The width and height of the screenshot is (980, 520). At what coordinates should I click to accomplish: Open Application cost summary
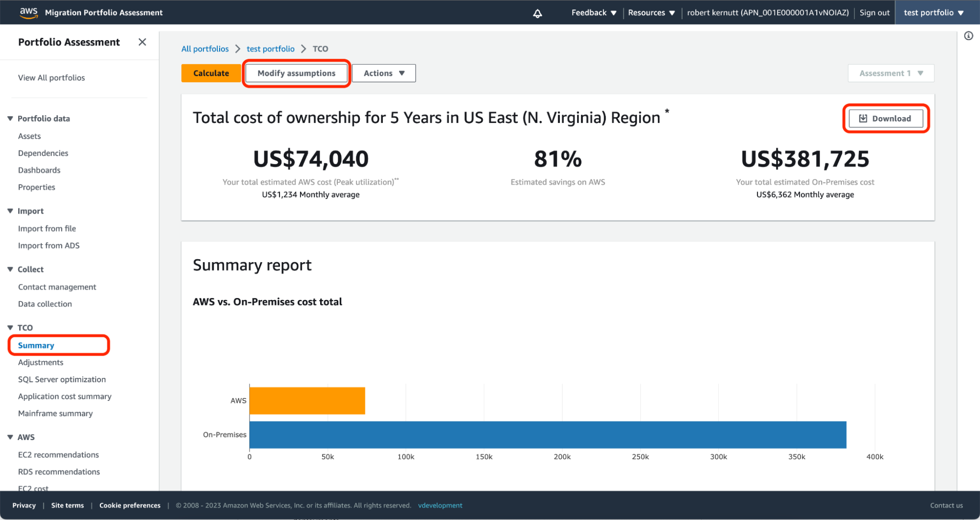point(65,396)
